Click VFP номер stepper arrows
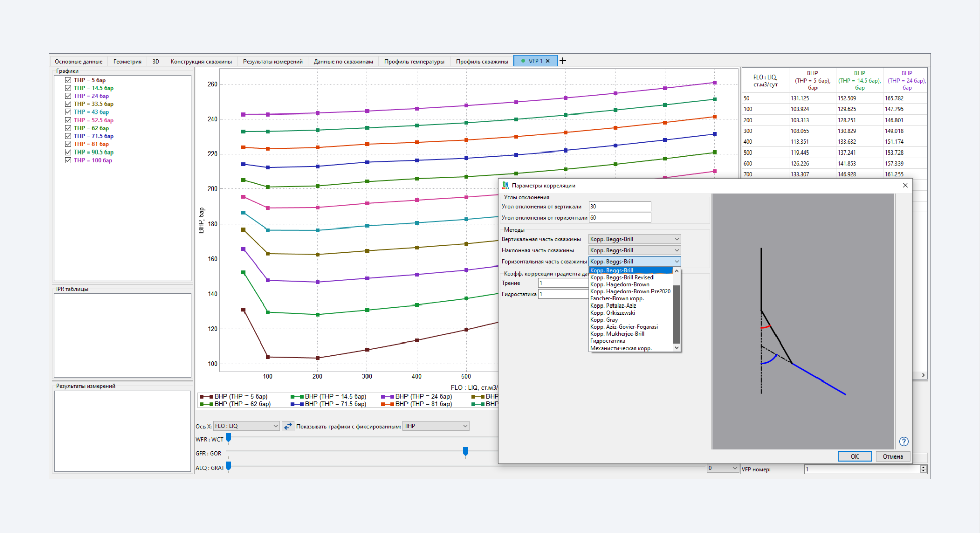This screenshot has height=533, width=980. [x=923, y=469]
